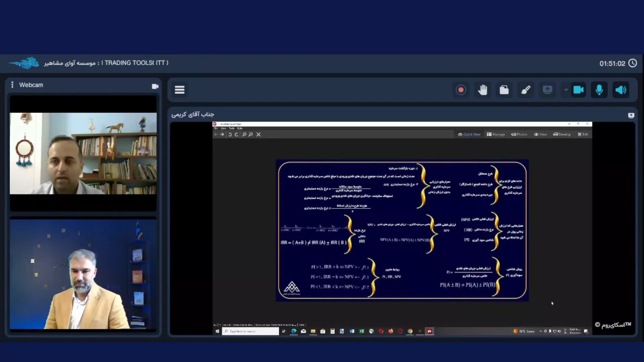This screenshot has height=362, width=644.
Task: Click presenter name label above shared screen
Action: pos(193,114)
